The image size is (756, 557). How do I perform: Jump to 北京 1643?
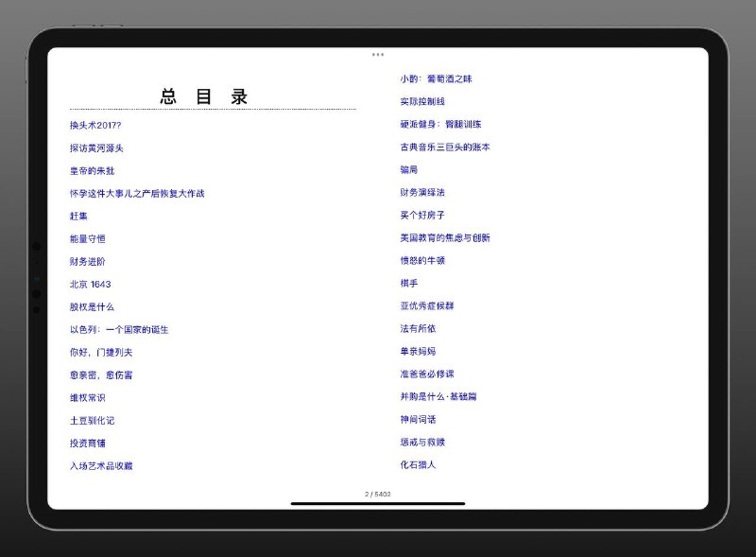pyautogui.click(x=94, y=284)
